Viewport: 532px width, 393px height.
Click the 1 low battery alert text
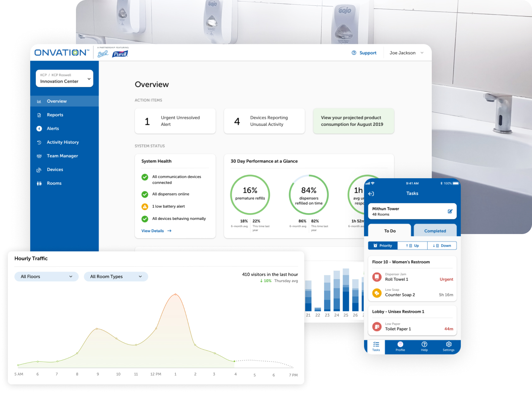pos(169,206)
